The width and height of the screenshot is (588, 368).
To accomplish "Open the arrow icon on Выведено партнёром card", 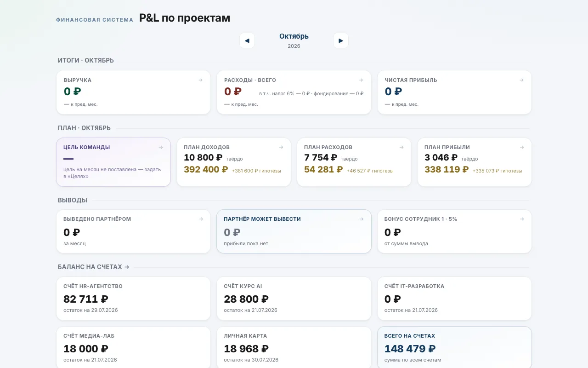I will coord(201,219).
